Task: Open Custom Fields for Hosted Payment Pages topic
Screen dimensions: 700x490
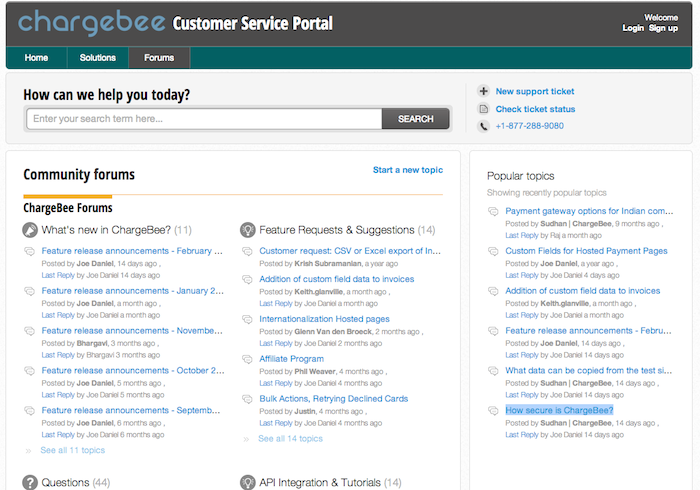Action: (x=586, y=251)
